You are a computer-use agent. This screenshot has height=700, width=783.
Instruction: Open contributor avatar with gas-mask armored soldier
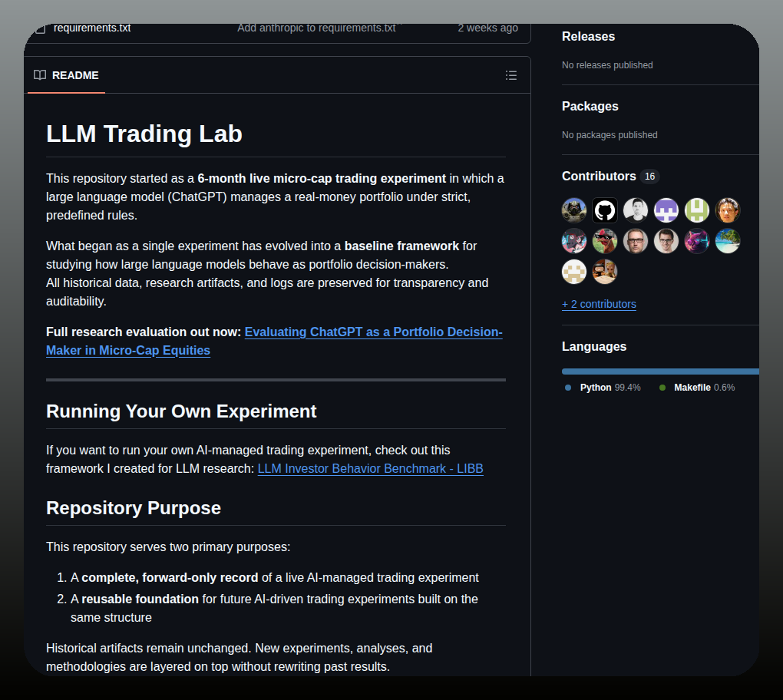pos(574,210)
